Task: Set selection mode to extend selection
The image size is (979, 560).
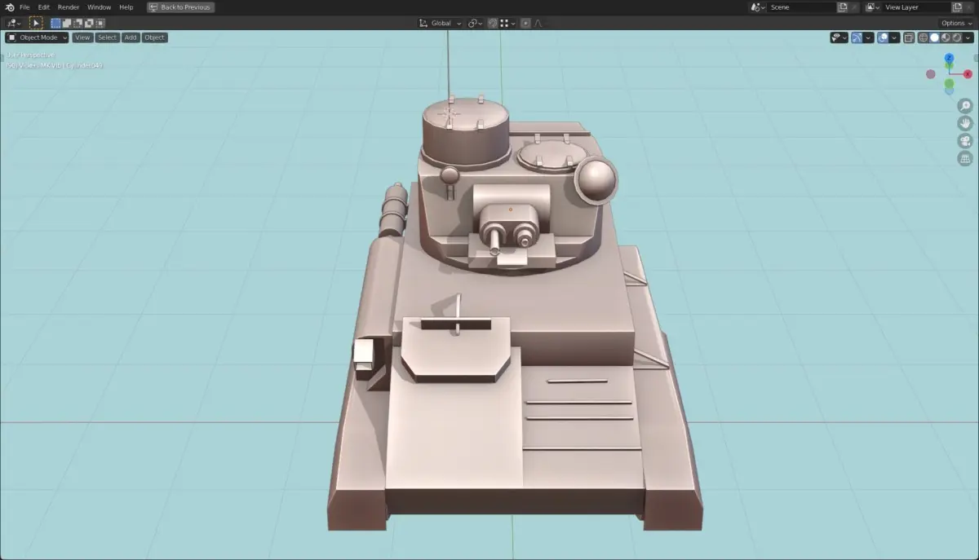Action: tap(67, 23)
